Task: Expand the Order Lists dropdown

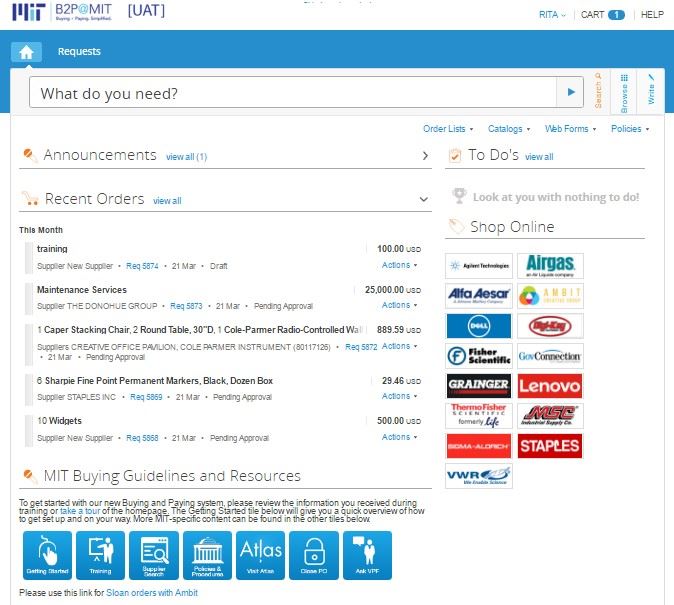Action: tap(448, 129)
